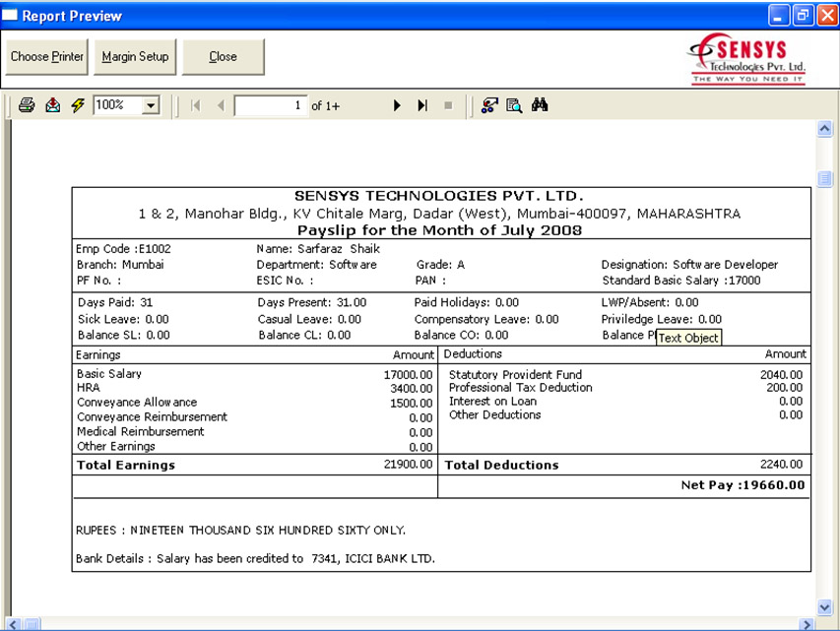
Task: Click the lightning bolt Refresh icon
Action: coord(78,105)
